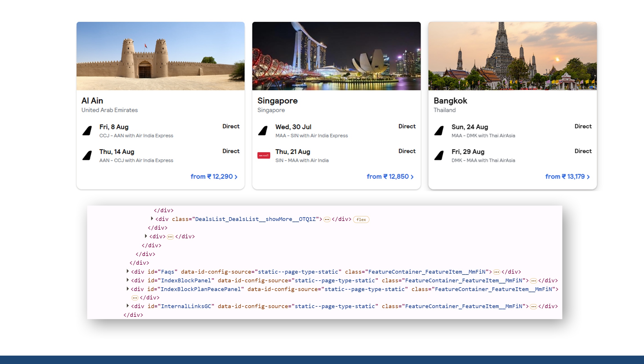
Task: Expand the Faqs div in DevTools
Action: [128, 272]
